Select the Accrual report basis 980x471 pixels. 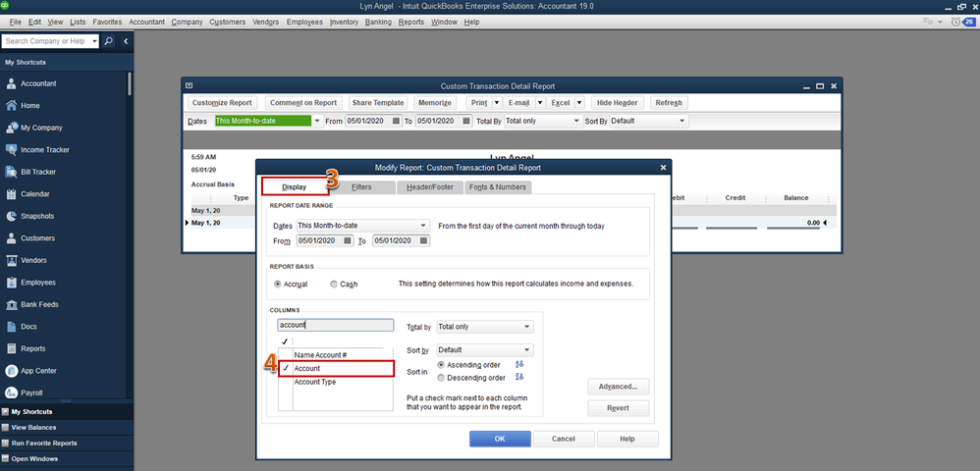tap(278, 285)
